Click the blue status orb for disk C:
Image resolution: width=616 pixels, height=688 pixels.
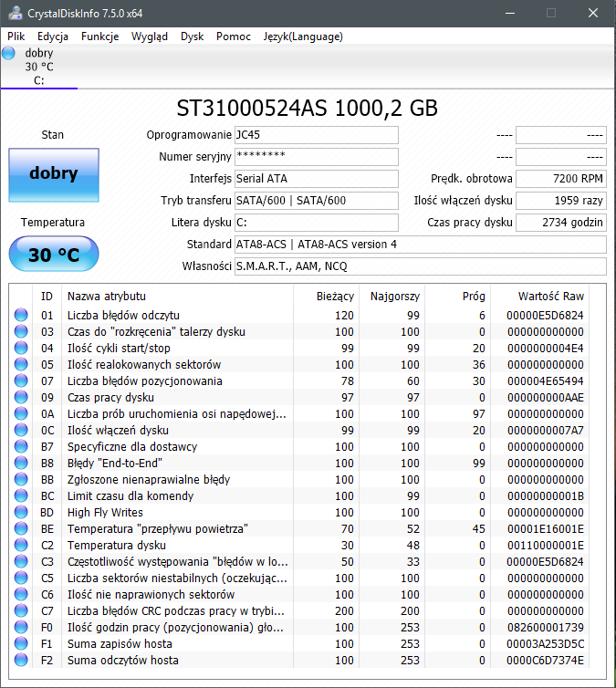[x=8, y=54]
